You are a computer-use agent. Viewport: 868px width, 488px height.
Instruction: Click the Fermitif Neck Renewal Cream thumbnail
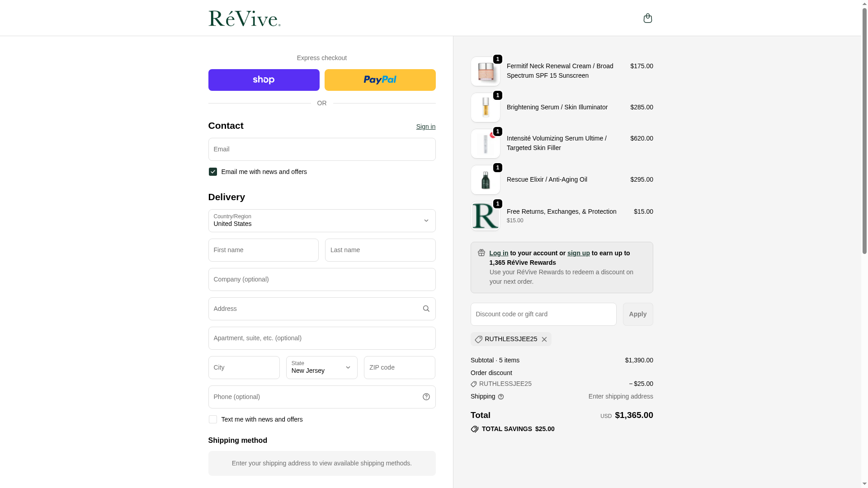[x=485, y=71]
